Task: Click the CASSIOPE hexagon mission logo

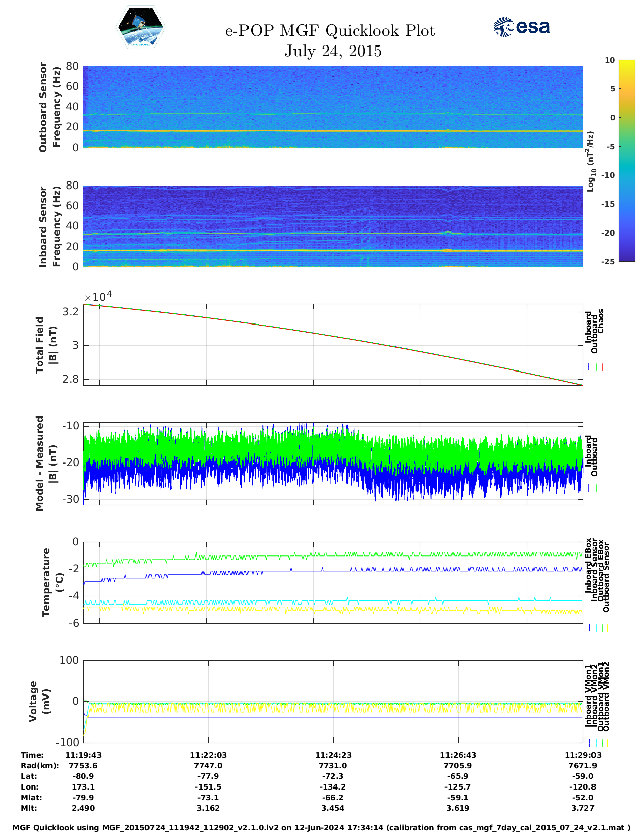Action: (x=140, y=28)
